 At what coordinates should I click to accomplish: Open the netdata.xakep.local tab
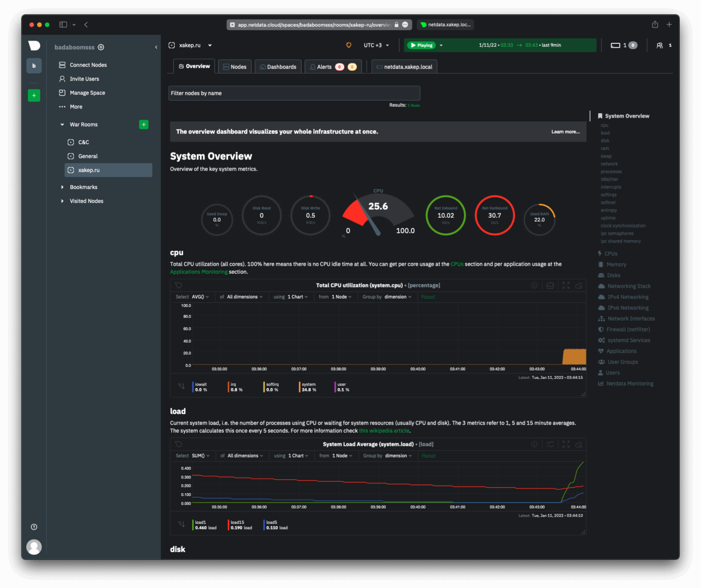point(404,67)
